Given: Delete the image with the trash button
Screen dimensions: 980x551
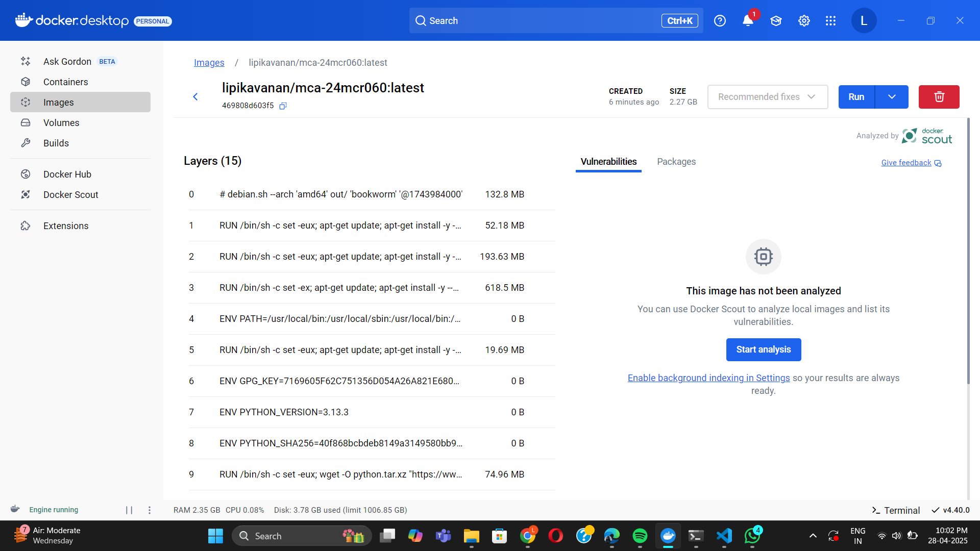Looking at the screenshot, I should click(939, 97).
